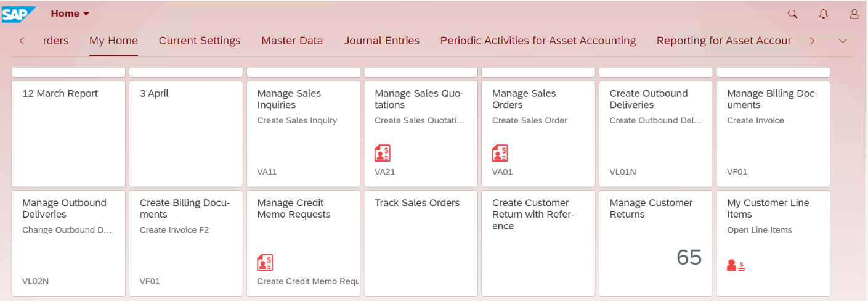868x301 pixels.
Task: Open the Create Outbound Deliveries tile
Action: (x=655, y=134)
